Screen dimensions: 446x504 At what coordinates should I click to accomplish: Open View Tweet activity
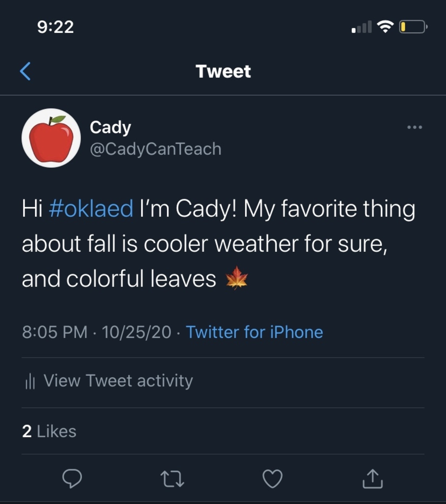point(118,380)
